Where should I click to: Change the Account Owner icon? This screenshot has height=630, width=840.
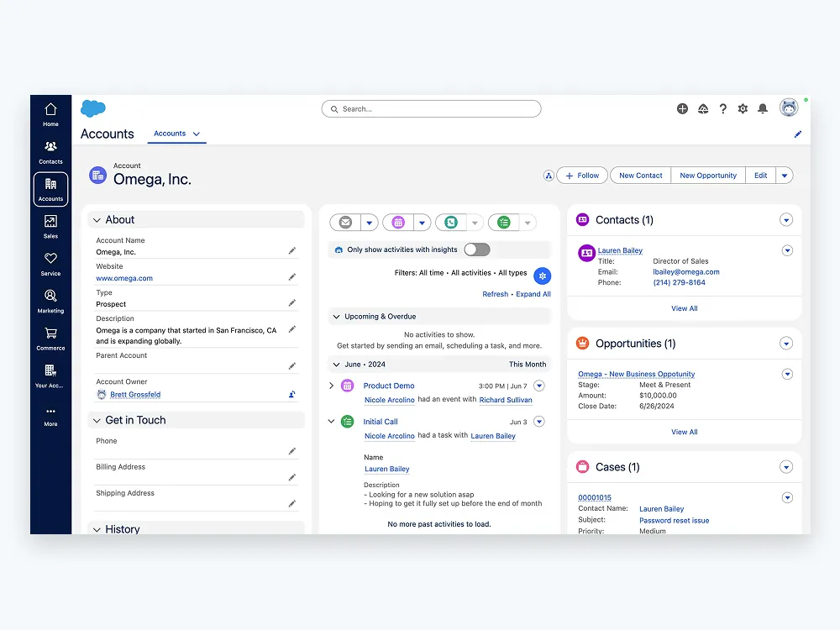point(292,394)
